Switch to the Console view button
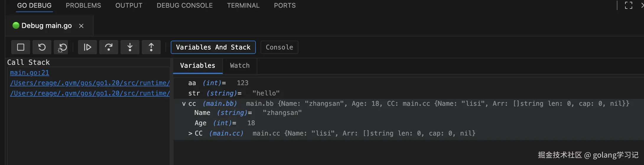This screenshot has width=644, height=165. 279,47
